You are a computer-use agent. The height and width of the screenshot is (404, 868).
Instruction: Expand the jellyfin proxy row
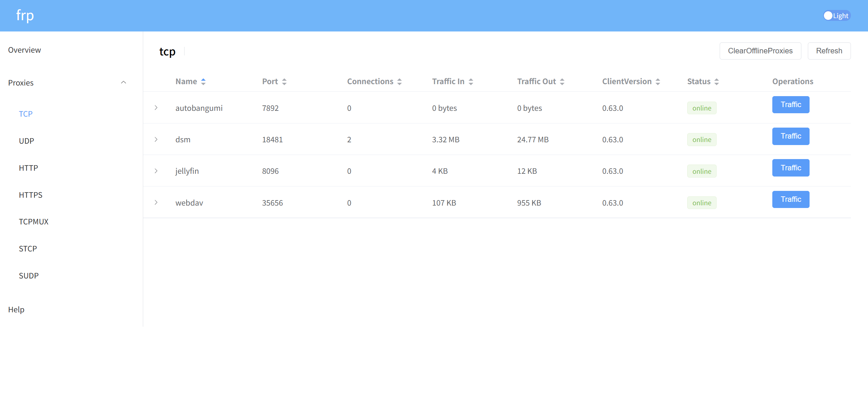[156, 171]
